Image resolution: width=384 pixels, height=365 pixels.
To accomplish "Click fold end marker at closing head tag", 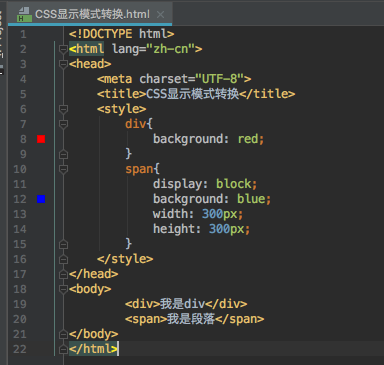I will point(63,274).
